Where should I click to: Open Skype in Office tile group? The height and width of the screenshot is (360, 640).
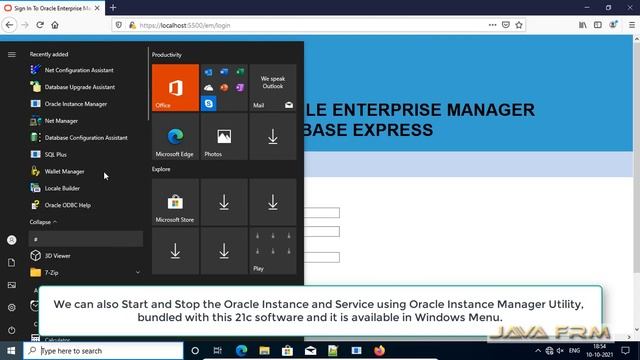tap(209, 103)
